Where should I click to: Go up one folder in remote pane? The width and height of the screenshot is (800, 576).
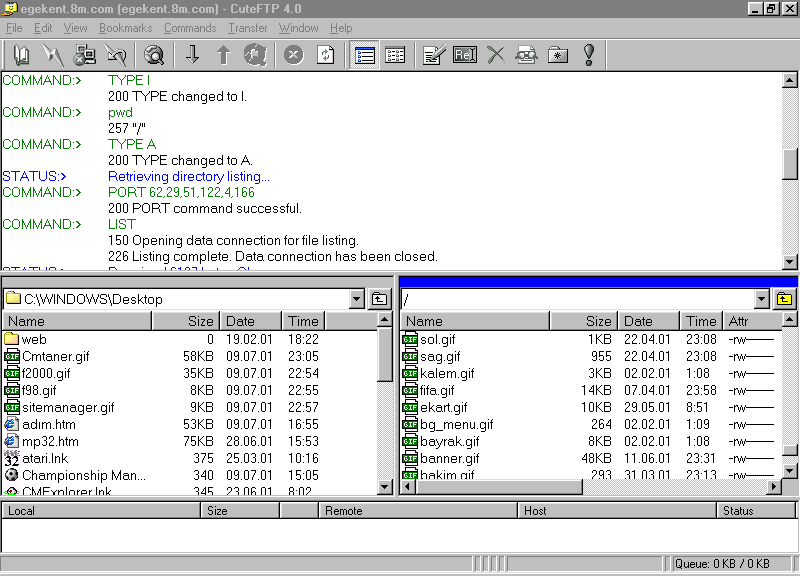click(x=784, y=299)
